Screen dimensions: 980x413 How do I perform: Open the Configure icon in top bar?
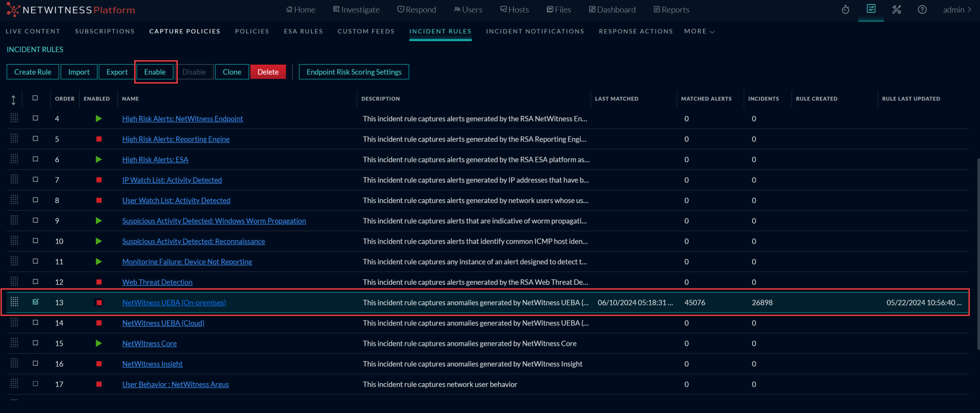(871, 9)
